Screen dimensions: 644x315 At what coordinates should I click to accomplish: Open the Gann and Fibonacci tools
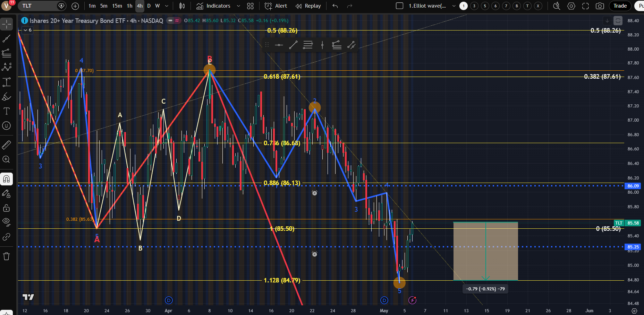[x=7, y=53]
